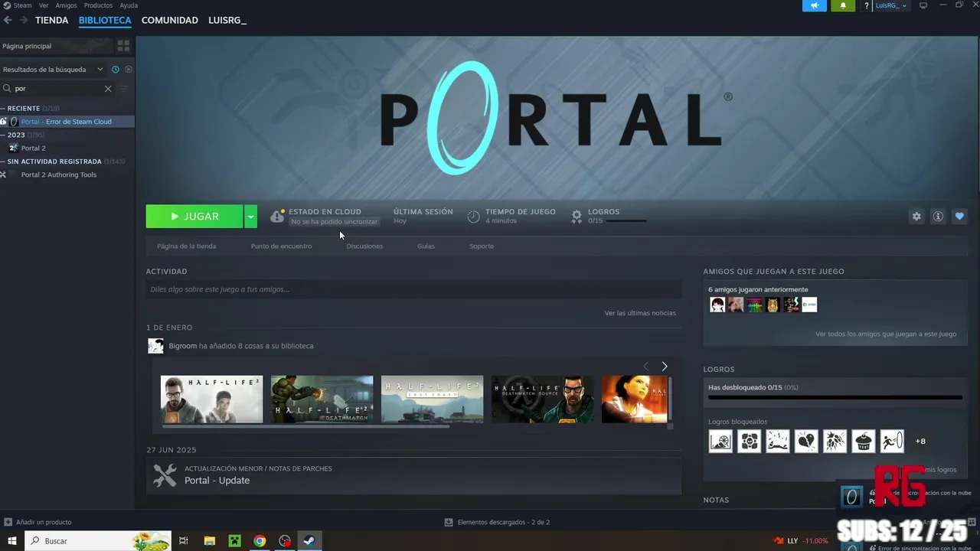Open the LUISRG_ profile tab
The width and height of the screenshot is (980, 551).
click(227, 20)
